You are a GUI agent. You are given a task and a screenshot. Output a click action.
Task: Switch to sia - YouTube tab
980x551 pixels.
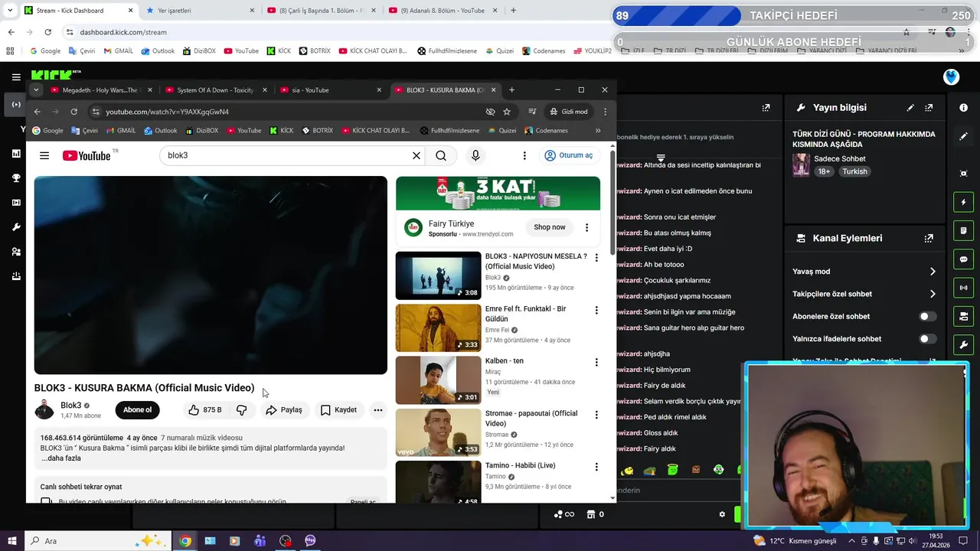click(x=331, y=90)
